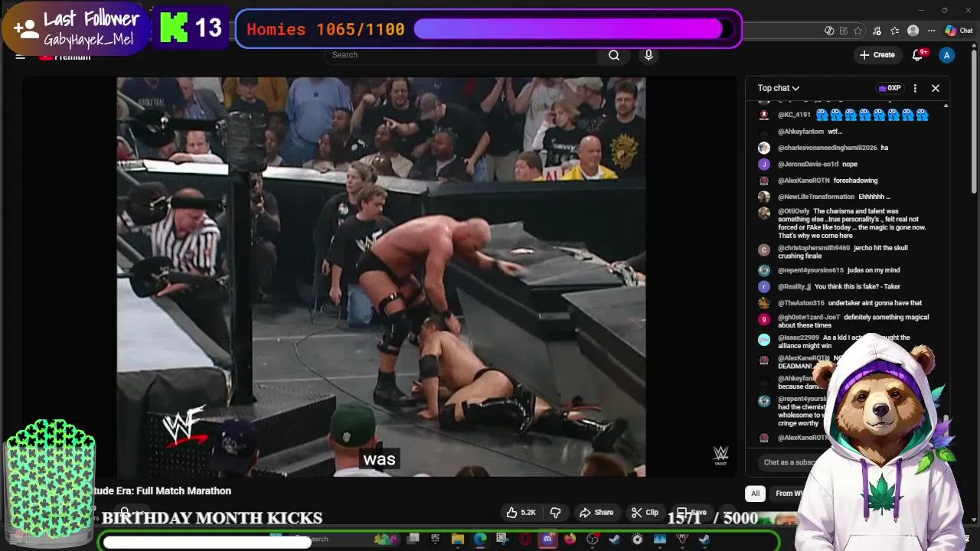The image size is (980, 551).
Task: Click the Task View taskbar icon
Action: point(413,539)
